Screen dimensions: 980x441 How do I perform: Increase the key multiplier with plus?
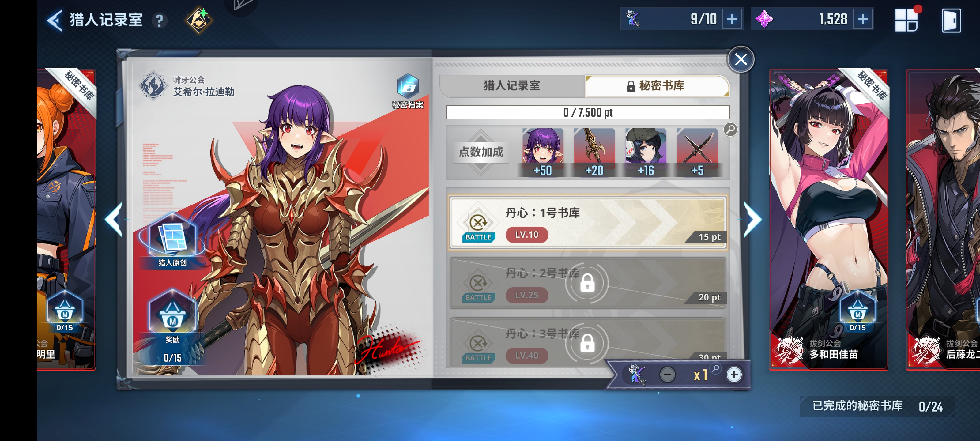734,375
